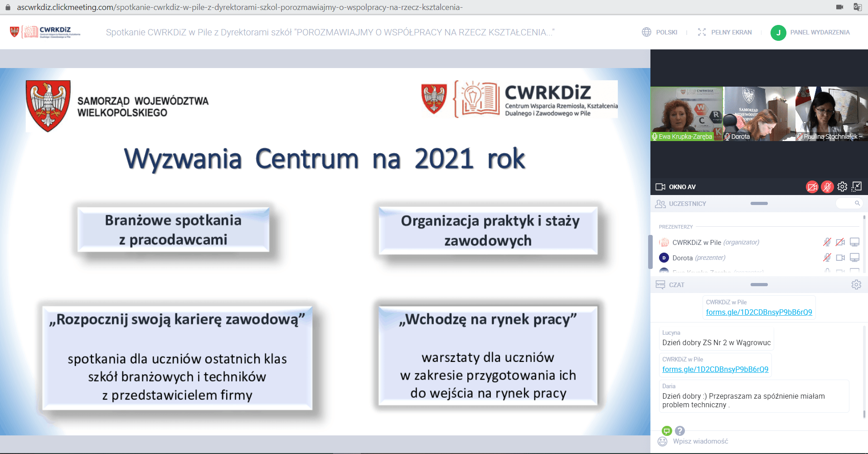Open chat settings gear
Image resolution: width=868 pixels, height=454 pixels.
point(856,285)
